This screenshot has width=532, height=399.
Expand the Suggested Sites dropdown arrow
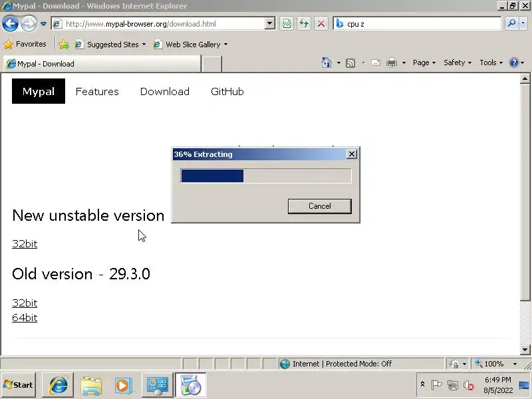[x=144, y=45]
